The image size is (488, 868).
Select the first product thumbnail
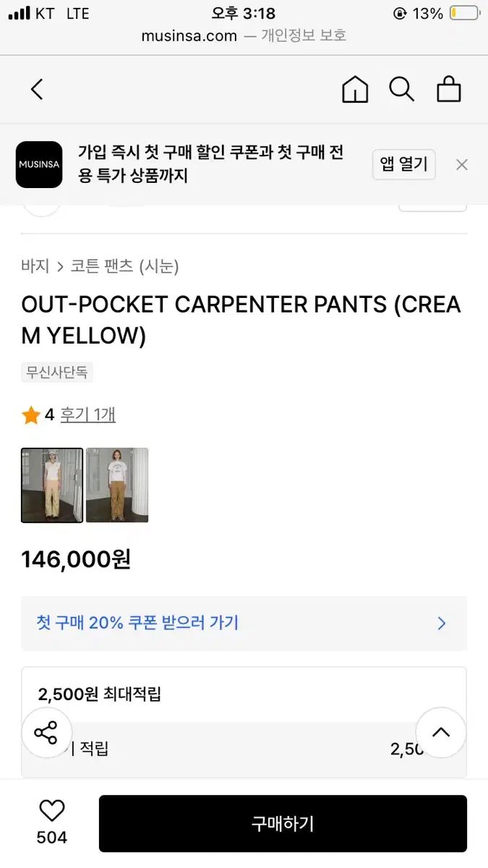click(x=52, y=485)
